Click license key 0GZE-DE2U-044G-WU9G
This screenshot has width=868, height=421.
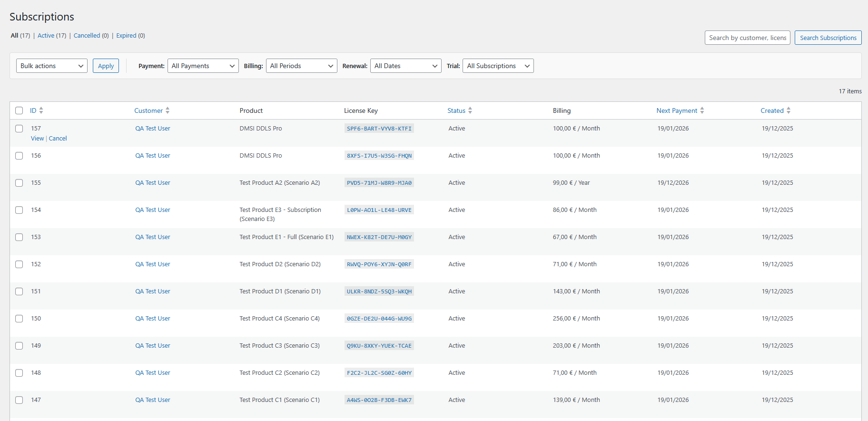click(379, 319)
